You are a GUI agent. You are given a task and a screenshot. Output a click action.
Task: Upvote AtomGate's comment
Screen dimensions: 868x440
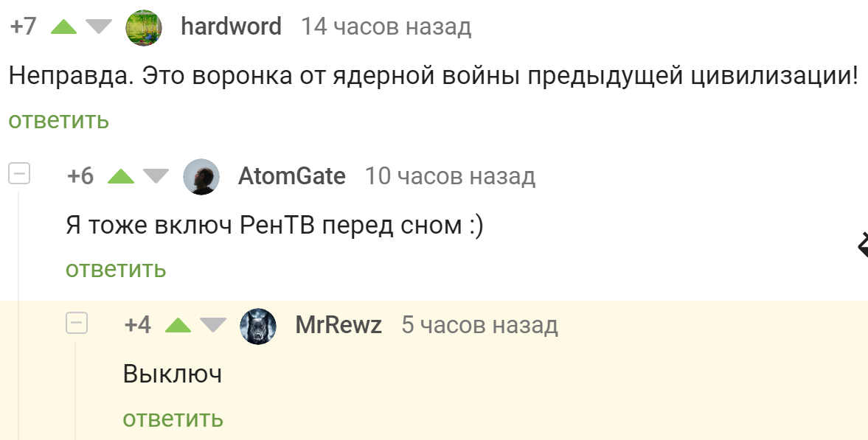point(121,176)
